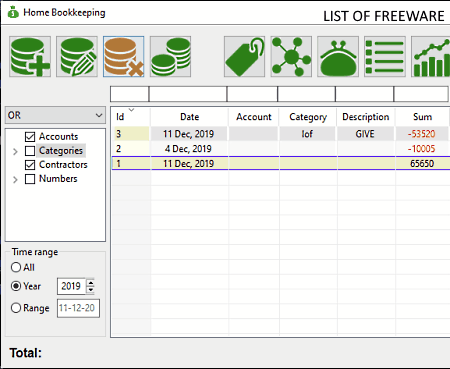Uncheck the Contractors checkbox
Image resolution: width=450 pixels, height=369 pixels.
pyautogui.click(x=30, y=165)
